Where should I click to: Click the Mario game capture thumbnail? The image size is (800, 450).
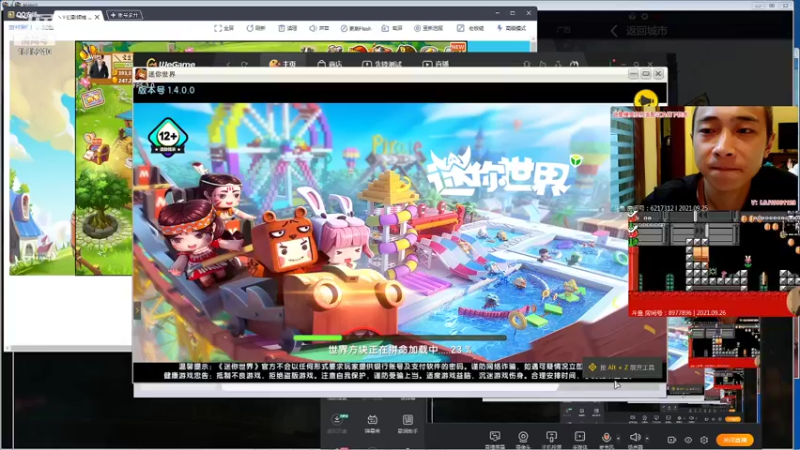714,264
